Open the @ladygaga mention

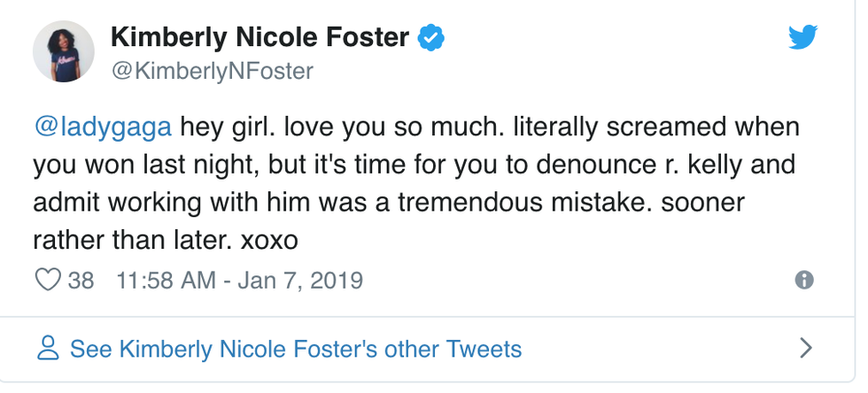[x=102, y=127]
